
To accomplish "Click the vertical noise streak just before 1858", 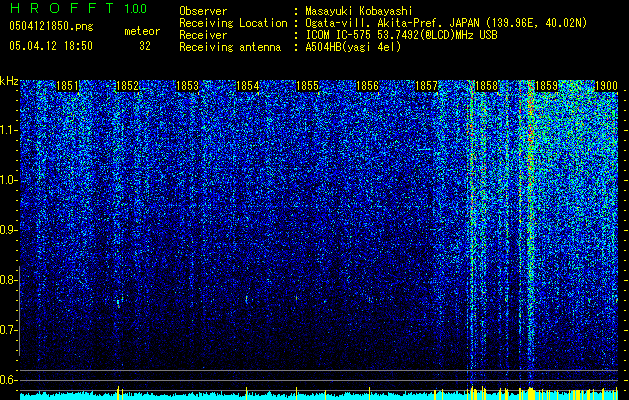I will [x=471, y=233].
